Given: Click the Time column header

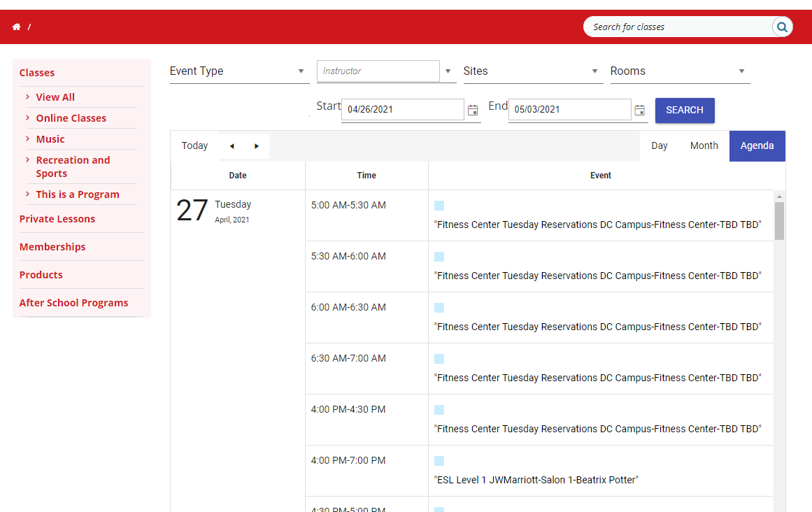Looking at the screenshot, I should [x=366, y=176].
